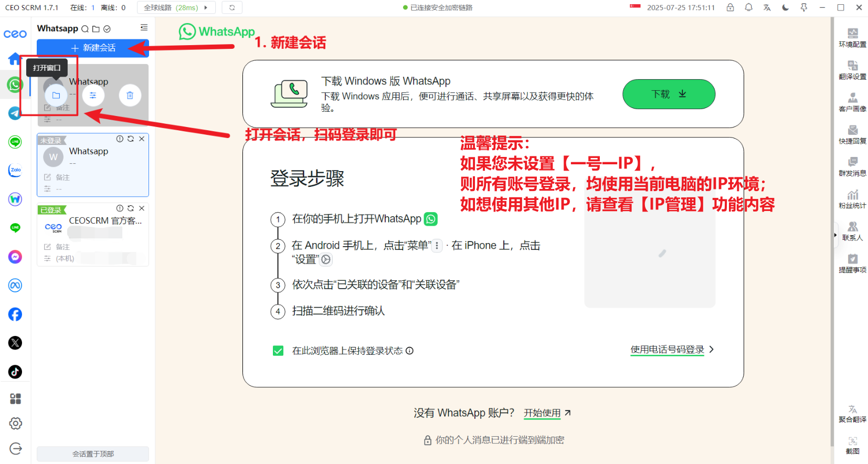Open the solid green LINE bubble icon
This screenshot has height=464, width=868.
(15, 228)
